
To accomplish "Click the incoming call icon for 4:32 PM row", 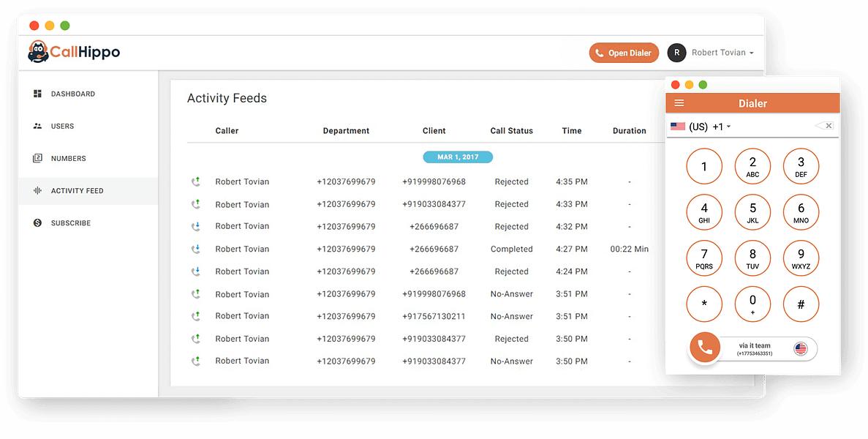I will tap(196, 226).
